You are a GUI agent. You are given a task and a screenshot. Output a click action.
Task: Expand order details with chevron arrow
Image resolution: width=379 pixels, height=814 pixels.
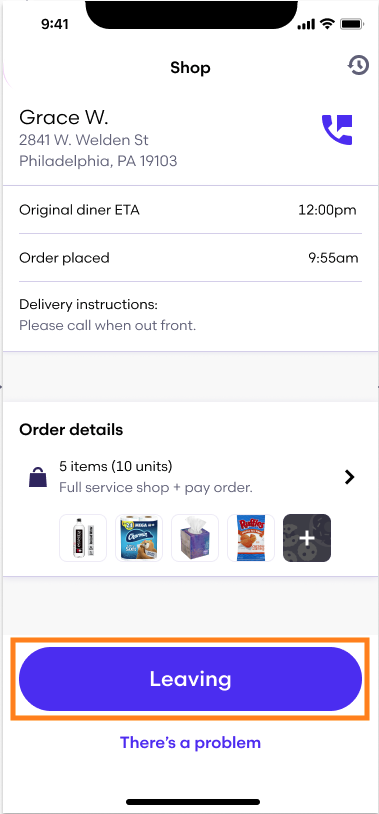pos(350,477)
